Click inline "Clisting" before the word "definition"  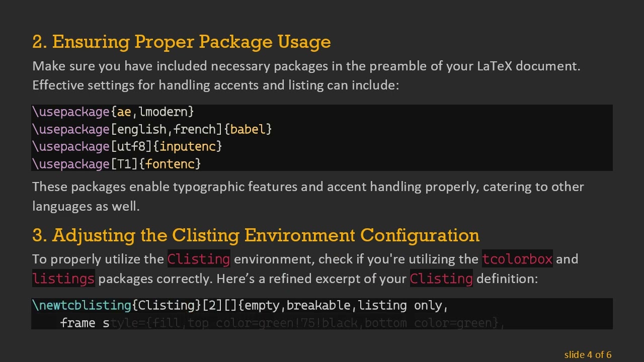pos(441,279)
